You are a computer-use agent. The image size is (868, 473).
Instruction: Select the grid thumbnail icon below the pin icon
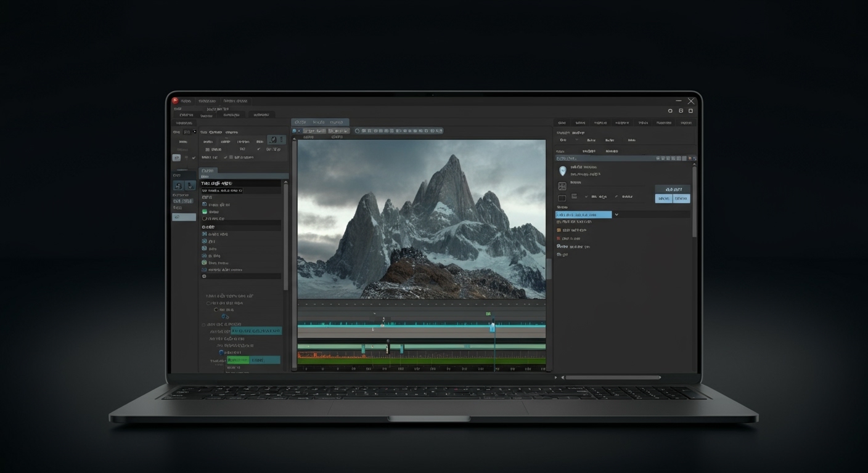(563, 186)
